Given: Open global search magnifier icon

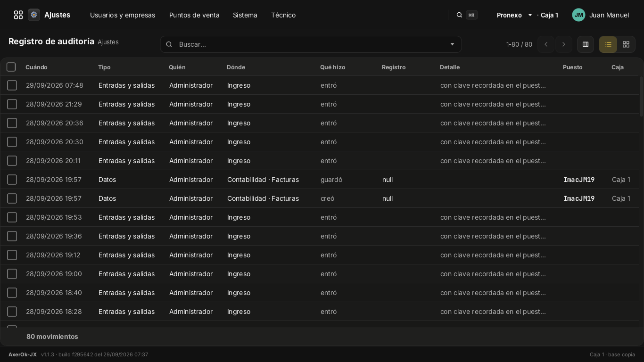Looking at the screenshot, I should click(459, 15).
